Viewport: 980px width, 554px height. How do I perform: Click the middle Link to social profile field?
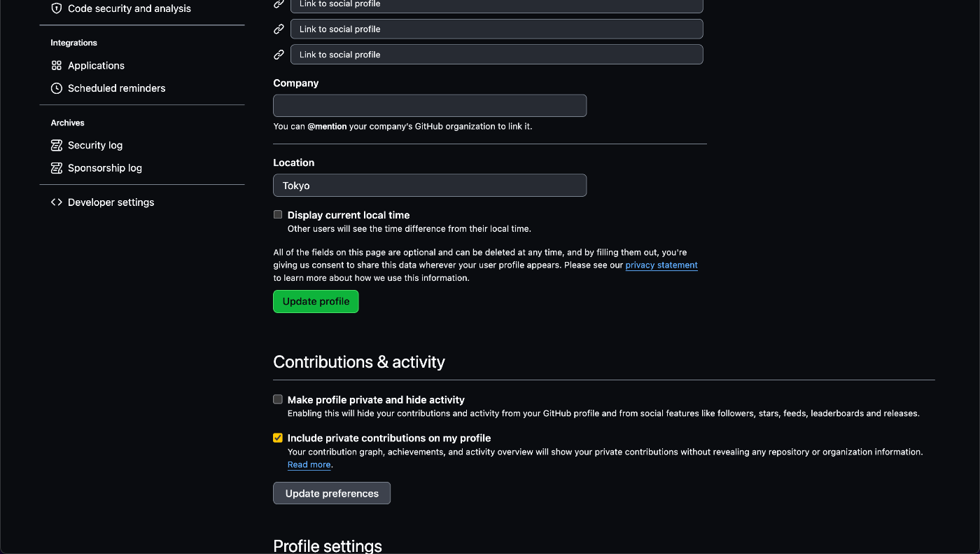click(497, 29)
